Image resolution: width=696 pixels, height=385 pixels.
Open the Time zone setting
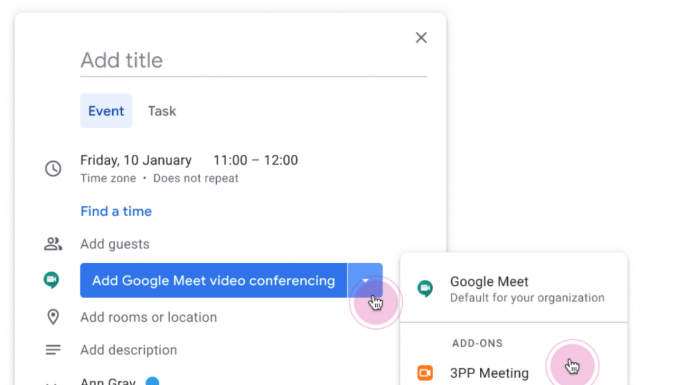tap(108, 178)
